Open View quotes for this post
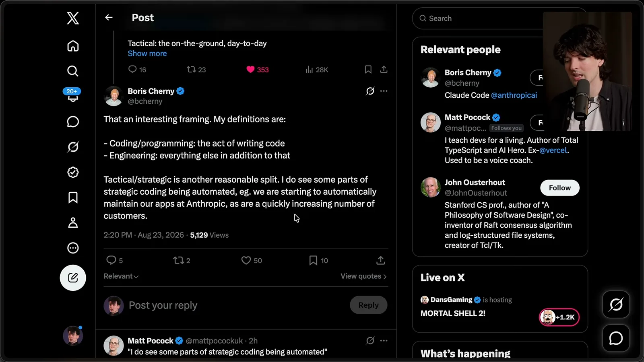 pyautogui.click(x=364, y=276)
